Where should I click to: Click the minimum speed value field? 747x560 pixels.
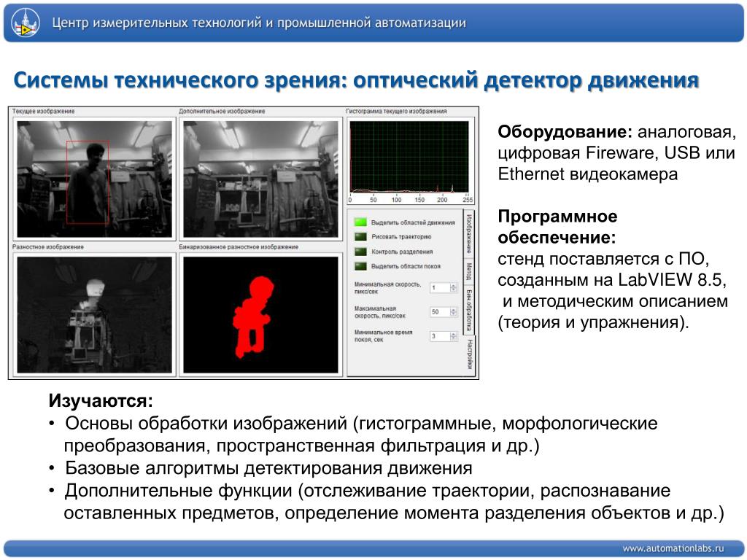click(x=439, y=287)
